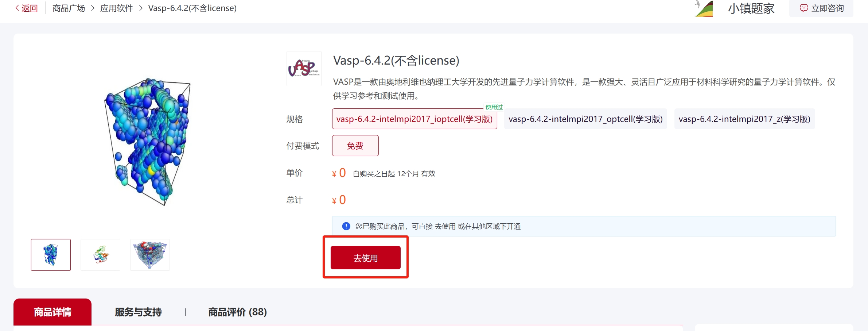Switch to the 商品详情 tab

(x=52, y=312)
